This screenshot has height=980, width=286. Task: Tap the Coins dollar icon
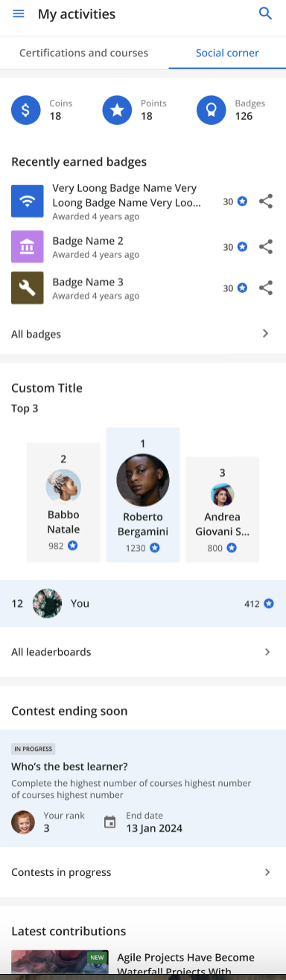click(x=26, y=110)
